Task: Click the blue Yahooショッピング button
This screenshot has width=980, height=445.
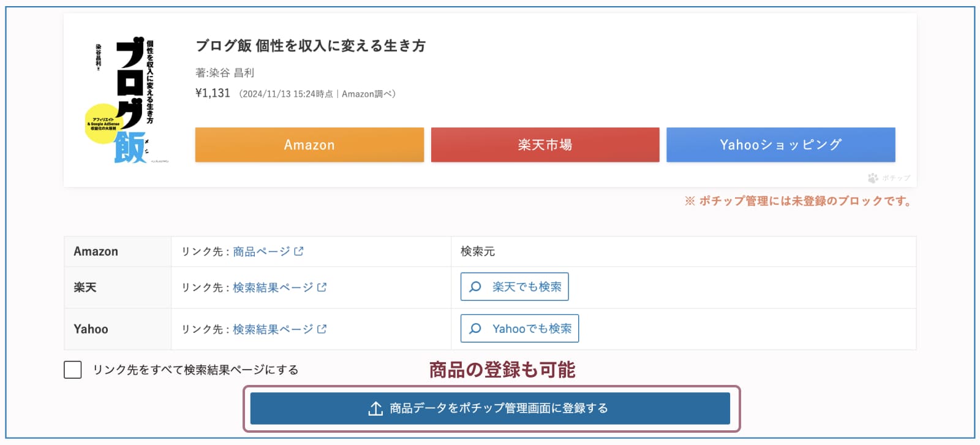Action: [781, 145]
